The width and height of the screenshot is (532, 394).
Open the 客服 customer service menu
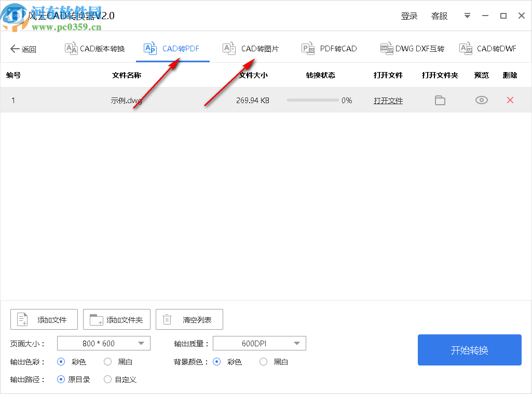pos(439,16)
